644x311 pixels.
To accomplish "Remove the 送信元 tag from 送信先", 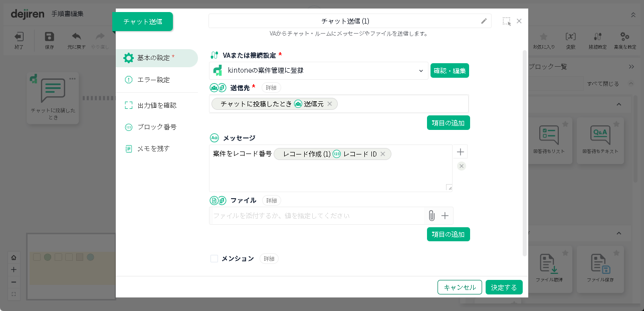I will tap(329, 104).
